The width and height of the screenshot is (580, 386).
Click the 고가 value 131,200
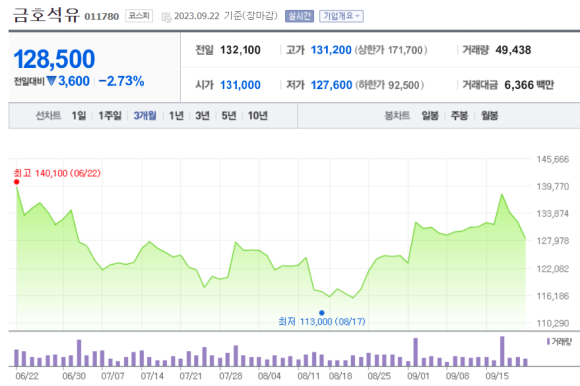331,50
